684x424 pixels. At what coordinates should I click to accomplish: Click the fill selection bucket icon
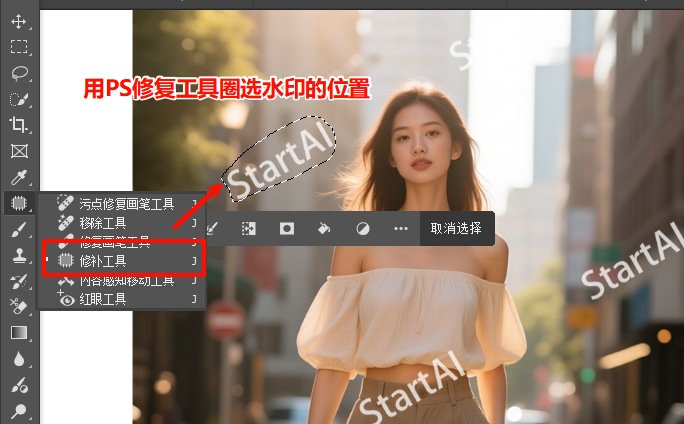[324, 228]
